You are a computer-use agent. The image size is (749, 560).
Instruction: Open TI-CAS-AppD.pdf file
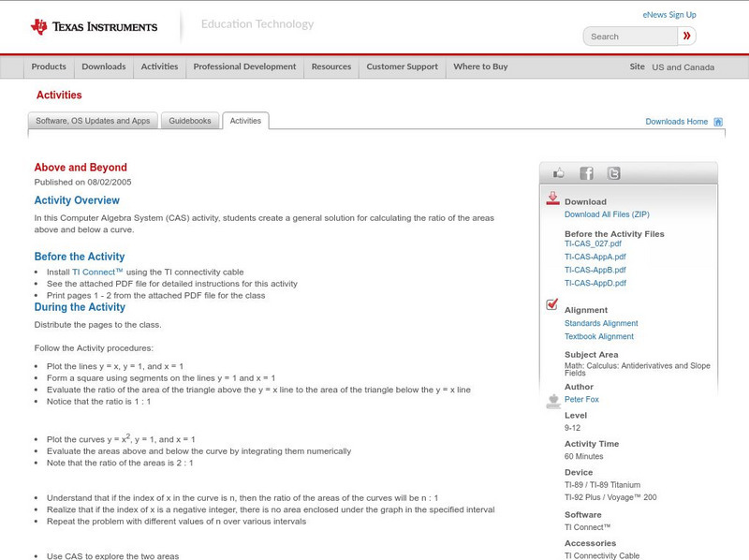(x=595, y=284)
